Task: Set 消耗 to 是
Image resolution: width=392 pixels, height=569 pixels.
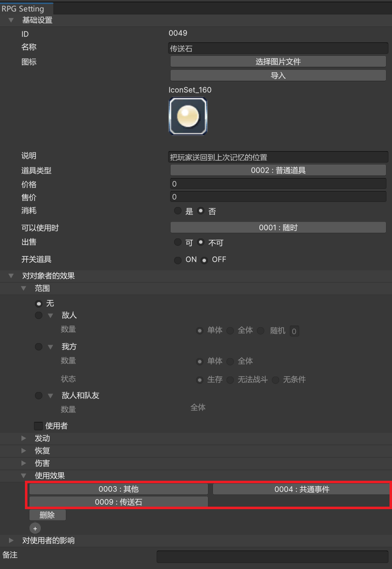Action: pos(178,211)
